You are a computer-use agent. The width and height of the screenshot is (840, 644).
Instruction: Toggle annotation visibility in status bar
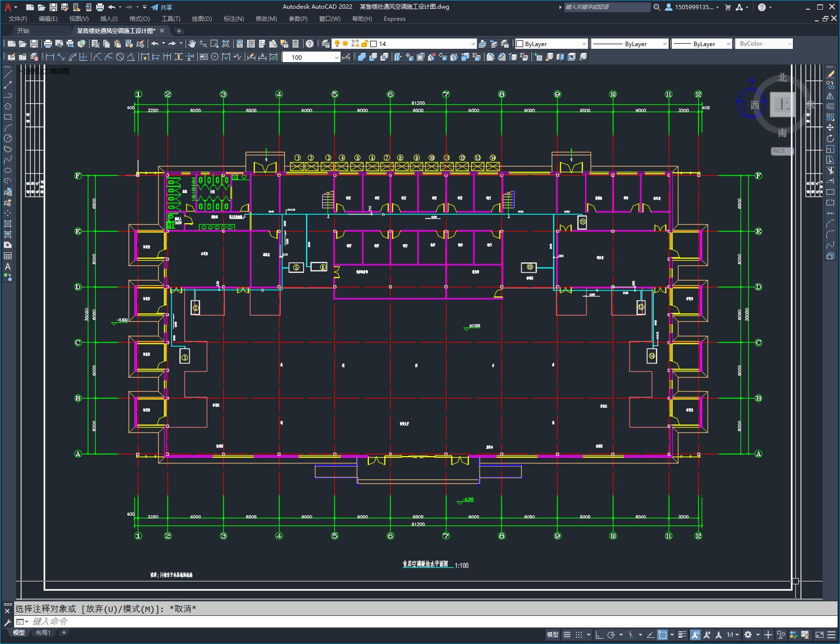(695, 634)
